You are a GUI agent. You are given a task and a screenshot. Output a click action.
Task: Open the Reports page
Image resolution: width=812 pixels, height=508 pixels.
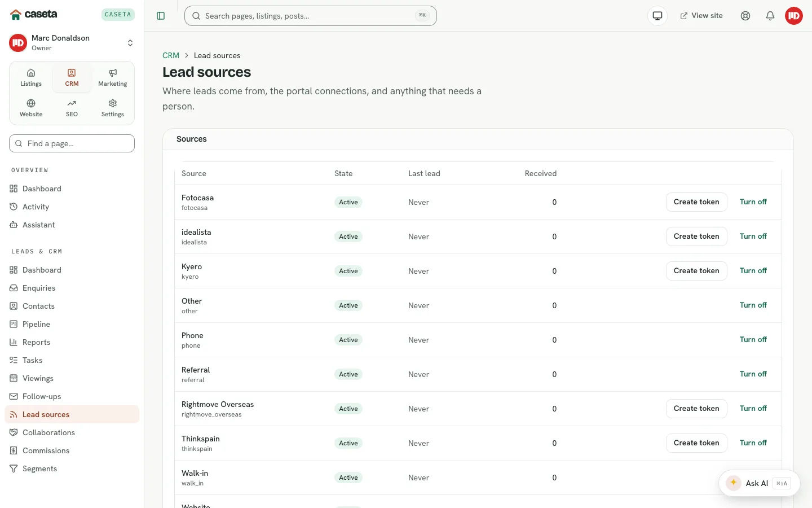pyautogui.click(x=72, y=342)
